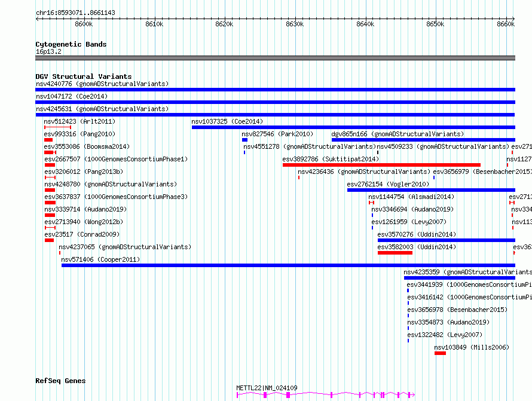This screenshot has width=532, height=401.
Task: Click the 16p13.2 cytogenetic band bar
Action: coord(275,58)
